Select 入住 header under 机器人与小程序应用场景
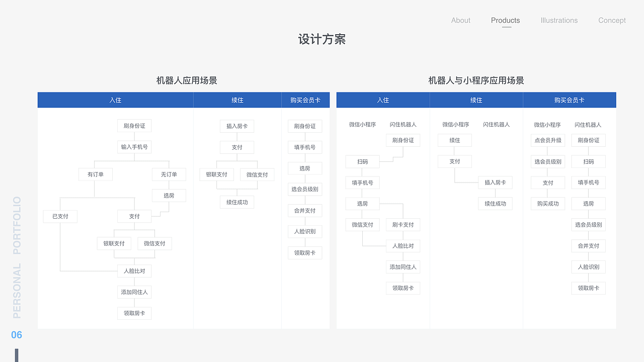Screen dimensions: 644x362 tap(383, 100)
